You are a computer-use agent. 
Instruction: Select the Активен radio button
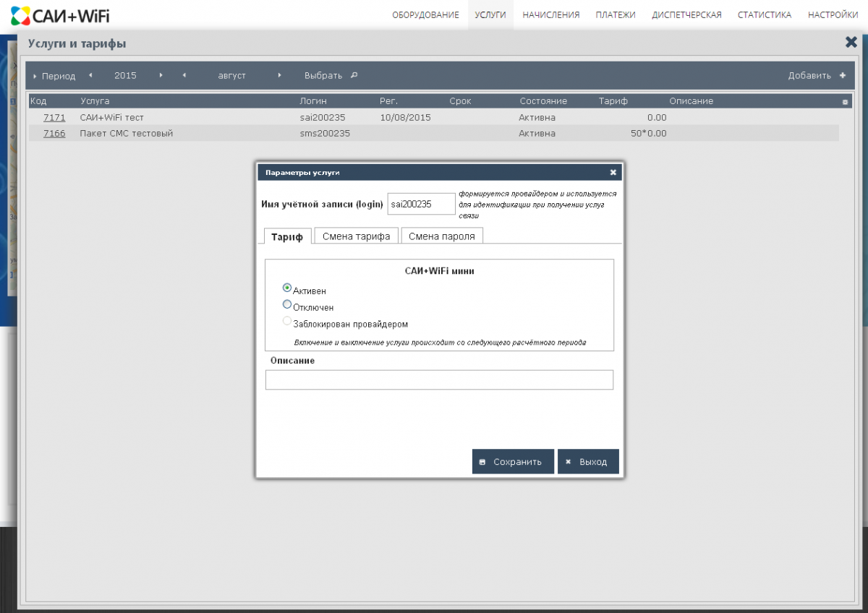[x=287, y=288]
